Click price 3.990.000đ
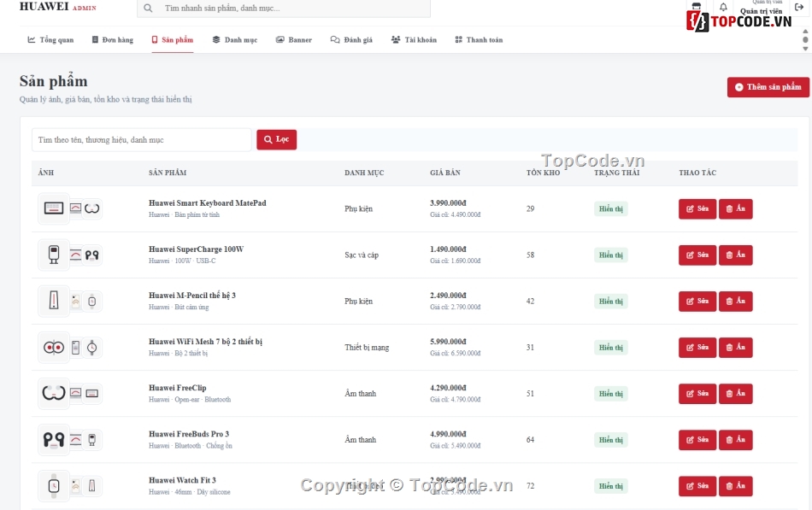Image resolution: width=812 pixels, height=510 pixels. (x=448, y=203)
